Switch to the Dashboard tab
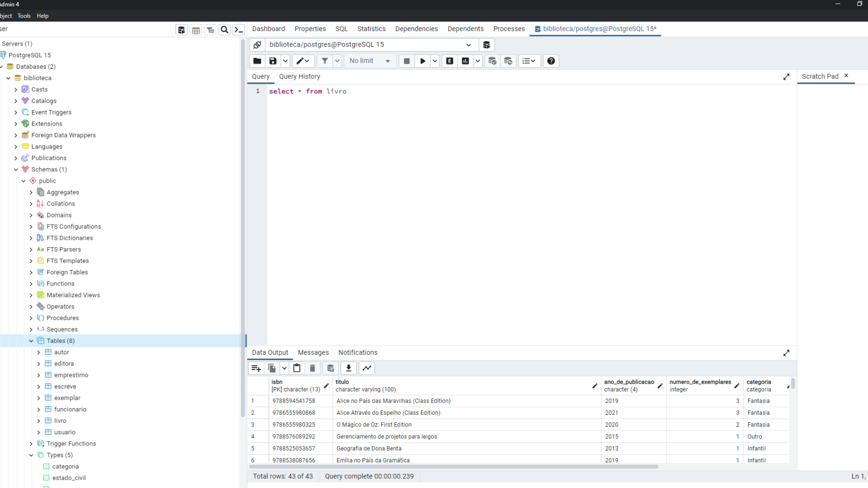 pos(269,29)
